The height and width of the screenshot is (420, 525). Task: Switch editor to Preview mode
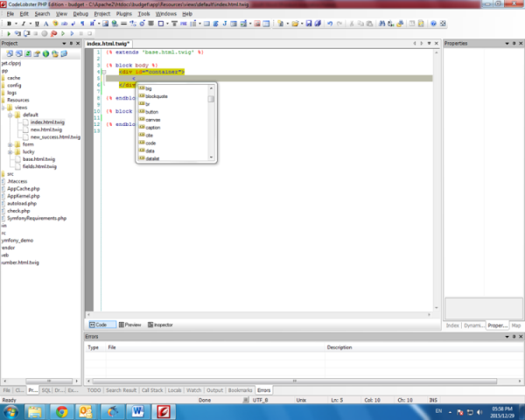pos(129,324)
